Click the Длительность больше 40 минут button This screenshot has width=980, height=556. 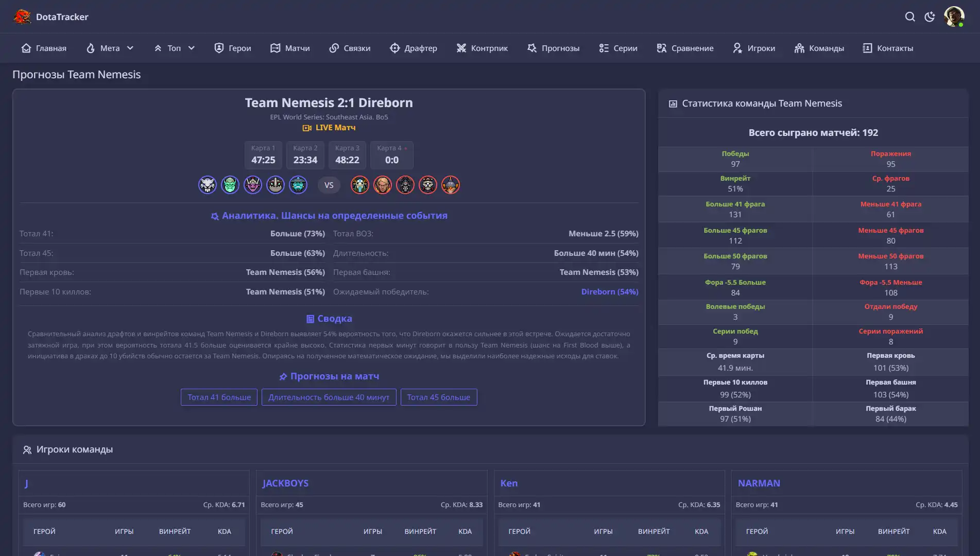tap(329, 397)
